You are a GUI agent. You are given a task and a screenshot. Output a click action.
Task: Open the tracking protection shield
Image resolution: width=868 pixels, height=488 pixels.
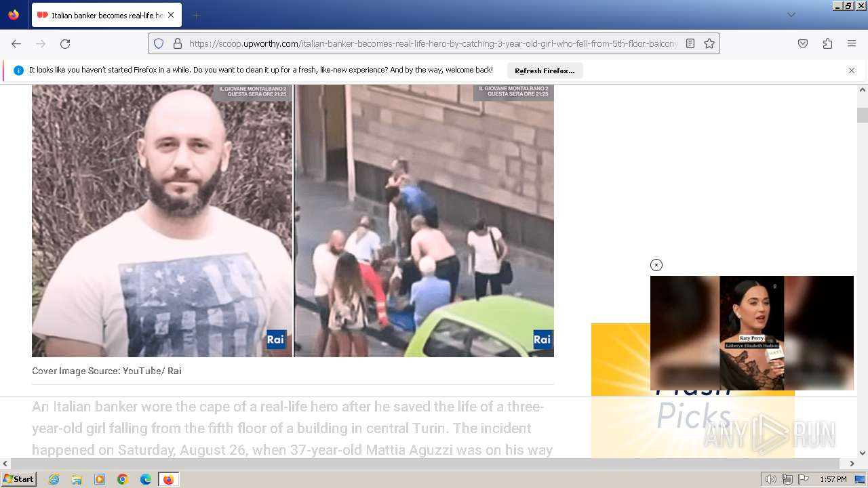point(159,43)
